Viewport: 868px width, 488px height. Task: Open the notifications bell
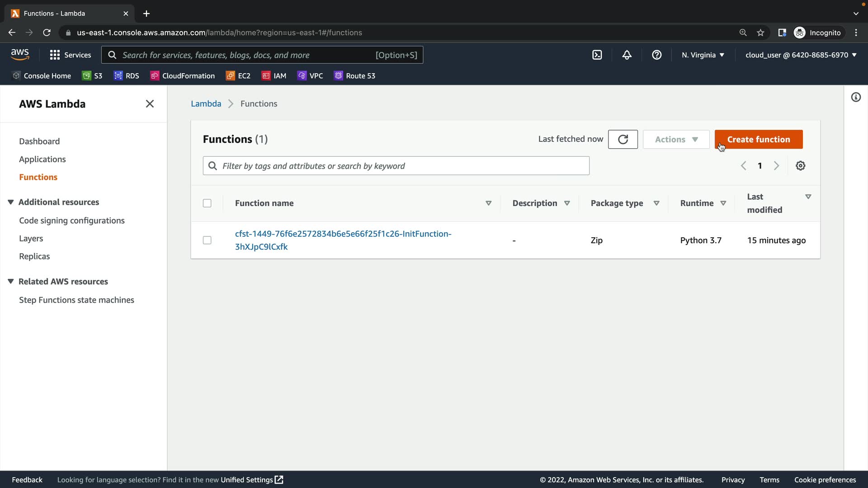click(x=627, y=55)
